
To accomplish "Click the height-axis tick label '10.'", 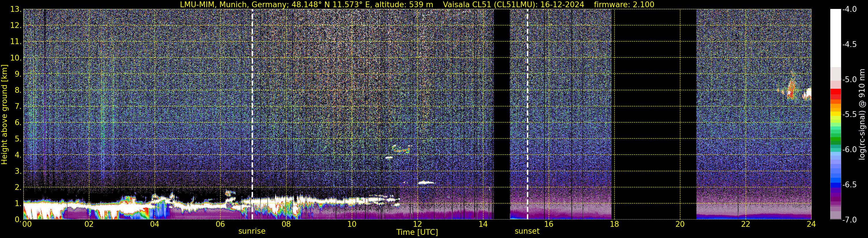I will coord(16,58).
